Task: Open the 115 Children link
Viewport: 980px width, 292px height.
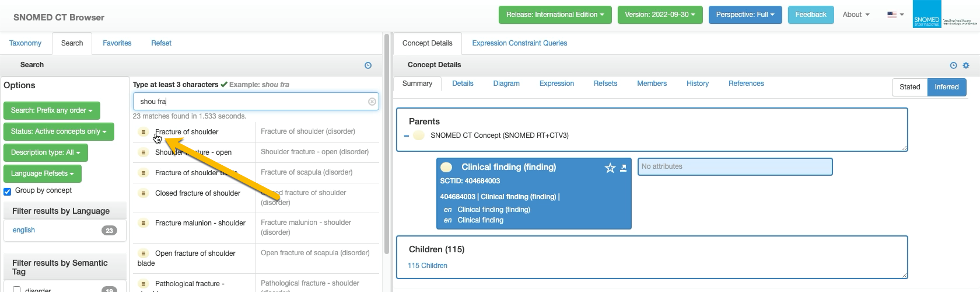Action: [428, 266]
